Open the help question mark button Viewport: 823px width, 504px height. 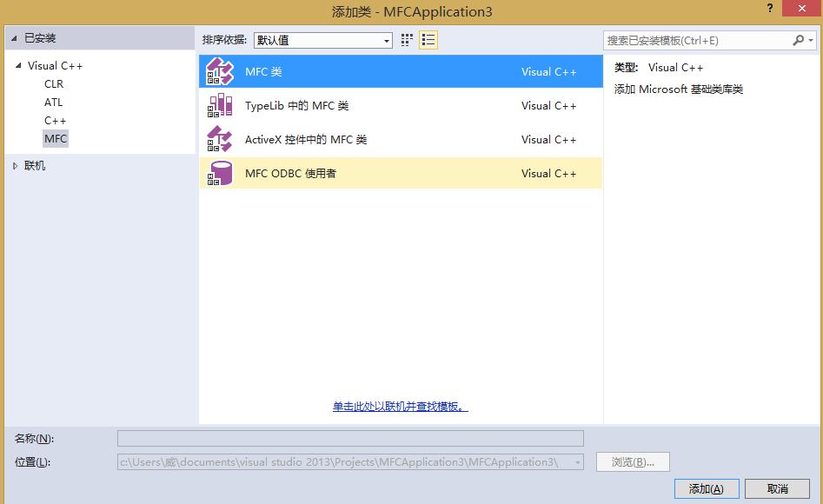point(769,8)
